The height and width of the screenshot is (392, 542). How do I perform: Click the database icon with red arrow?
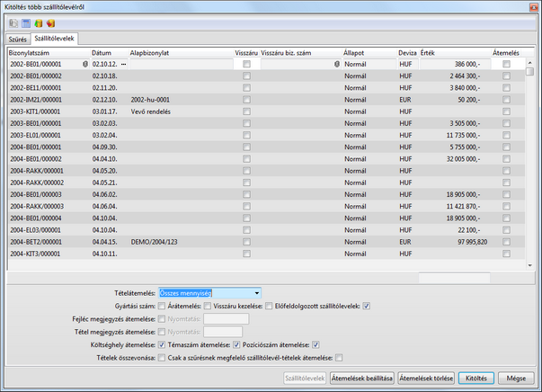[x=51, y=23]
